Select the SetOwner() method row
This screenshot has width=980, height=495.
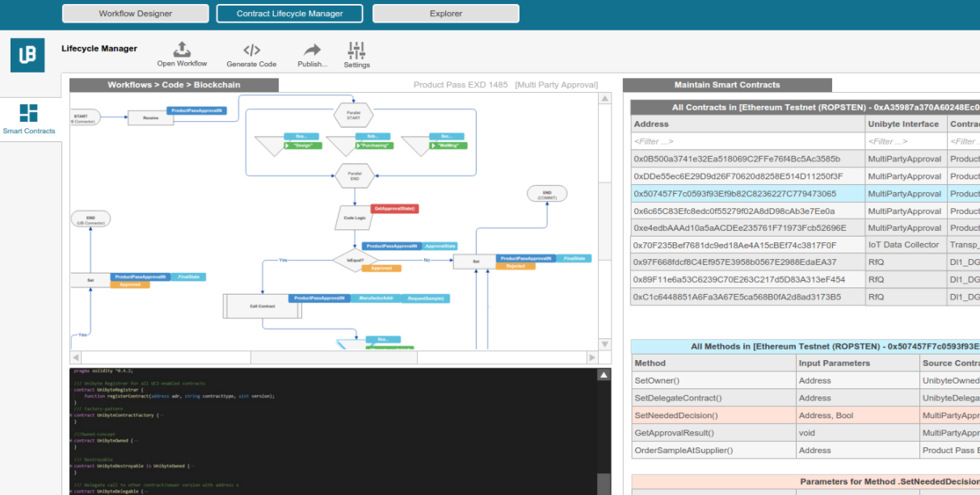(805, 380)
